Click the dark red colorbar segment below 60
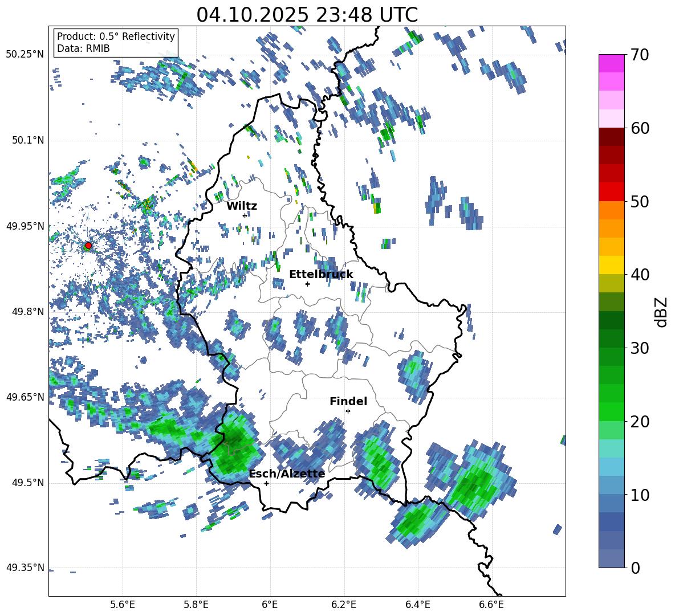The image size is (675, 616). 611,136
